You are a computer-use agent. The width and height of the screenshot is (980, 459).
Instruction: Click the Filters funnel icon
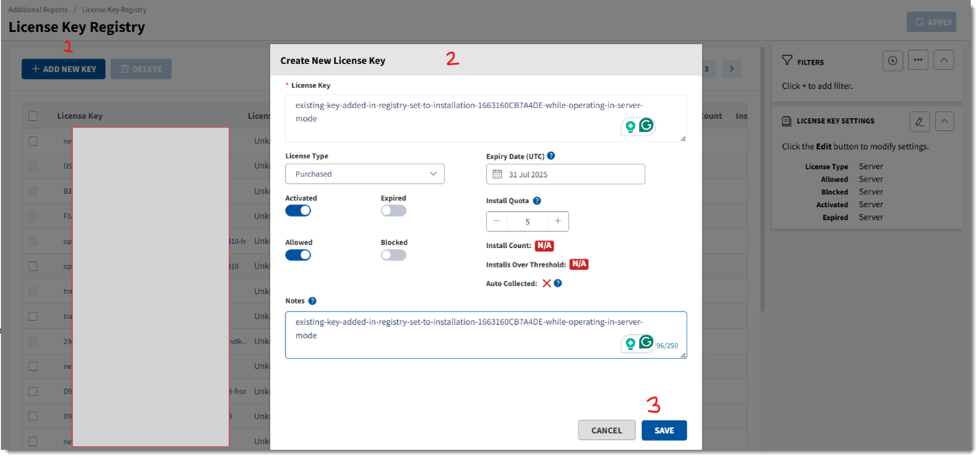coord(787,60)
